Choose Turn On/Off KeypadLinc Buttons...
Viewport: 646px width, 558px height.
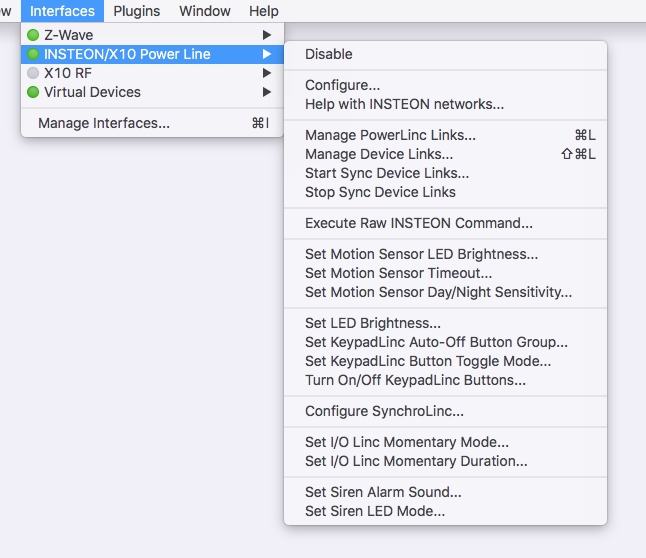(445, 380)
